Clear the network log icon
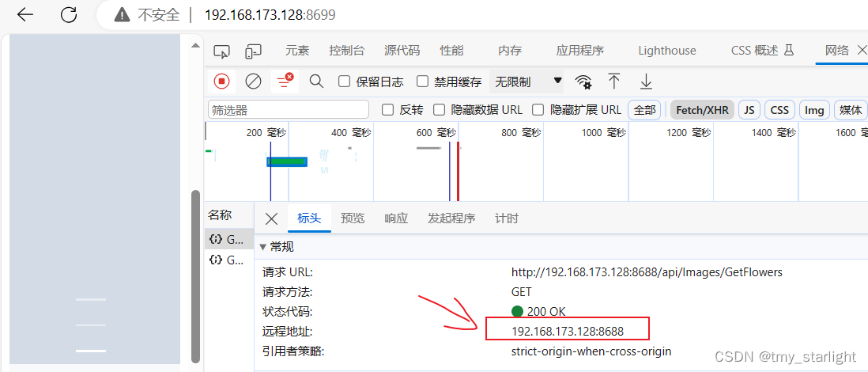Image resolution: width=868 pixels, height=372 pixels. (x=253, y=82)
